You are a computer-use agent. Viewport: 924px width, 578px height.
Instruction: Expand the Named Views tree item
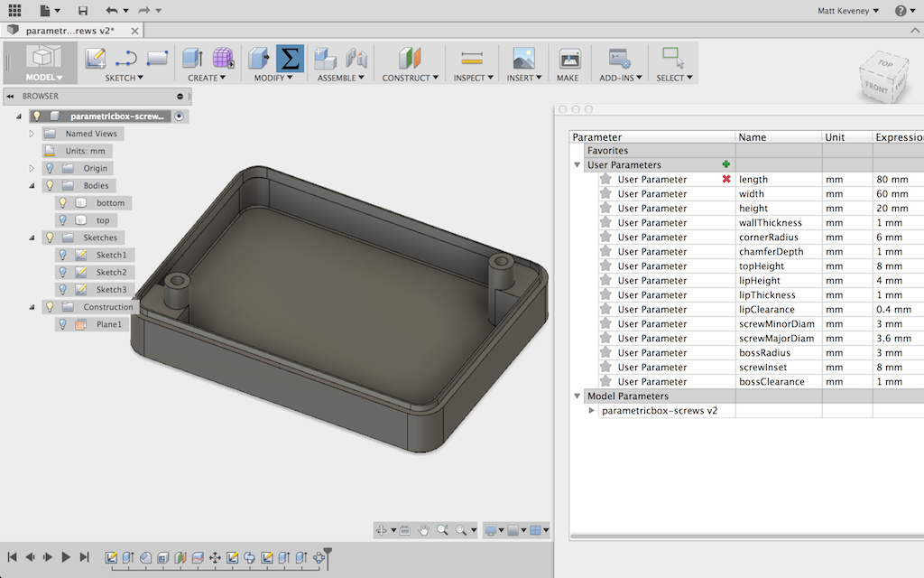(x=31, y=133)
